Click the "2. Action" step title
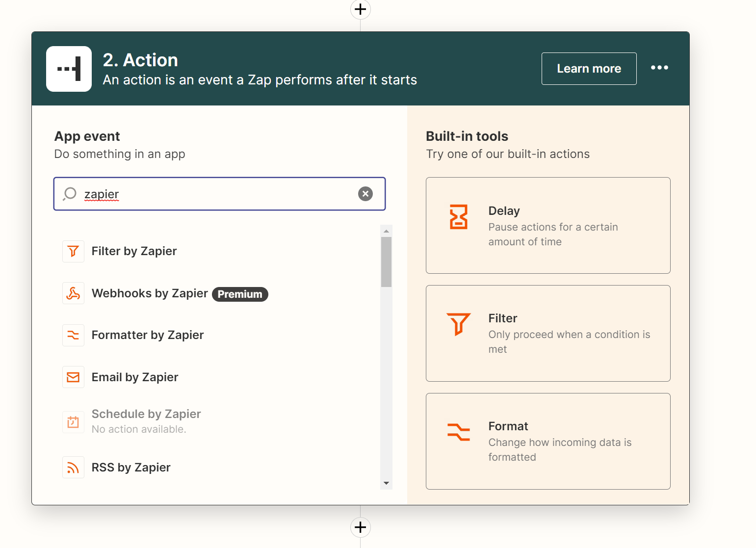Screen dimensions: 756x548 point(140,60)
